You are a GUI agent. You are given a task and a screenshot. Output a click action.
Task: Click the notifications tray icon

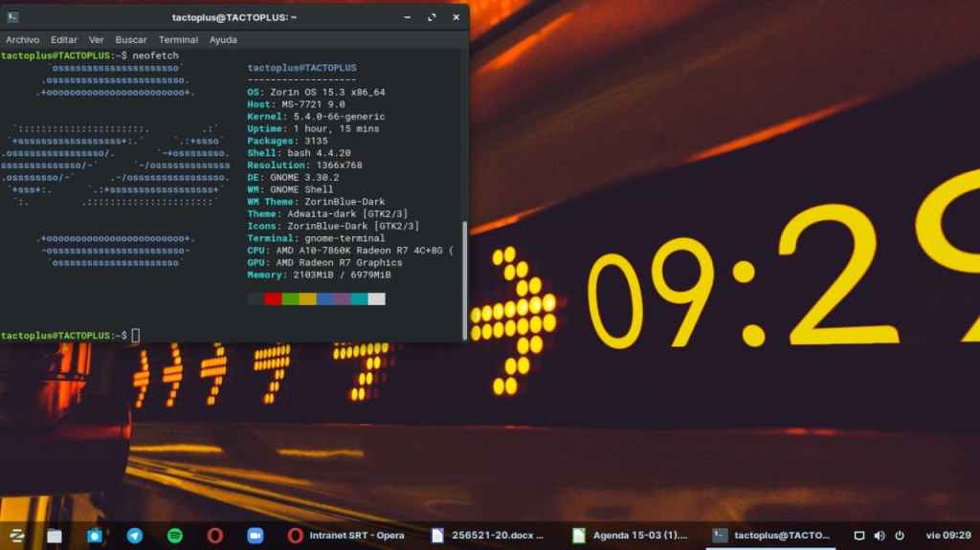pyautogui.click(x=858, y=536)
